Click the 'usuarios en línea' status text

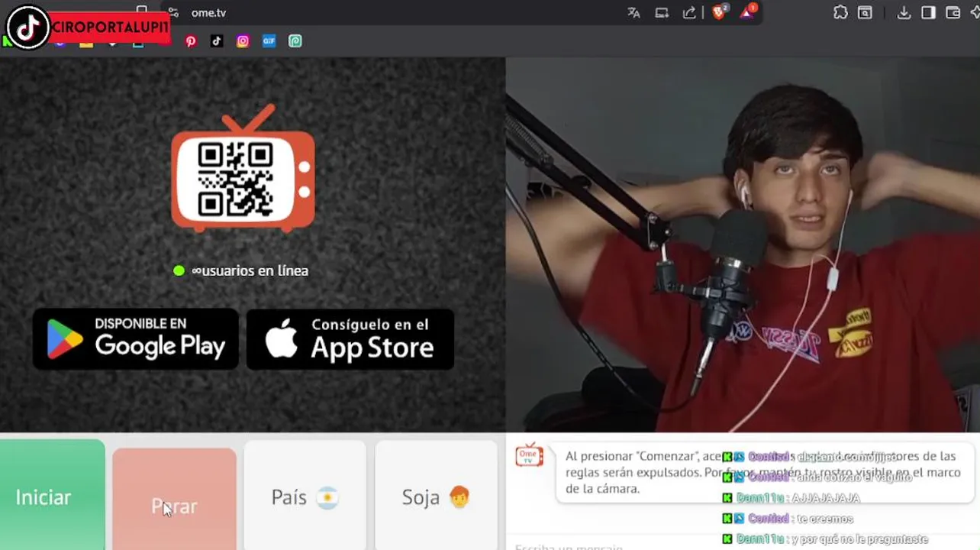tap(250, 270)
